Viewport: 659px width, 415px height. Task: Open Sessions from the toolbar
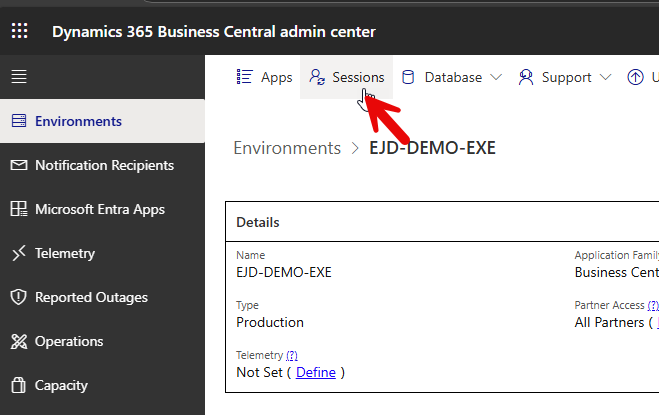pyautogui.click(x=346, y=77)
